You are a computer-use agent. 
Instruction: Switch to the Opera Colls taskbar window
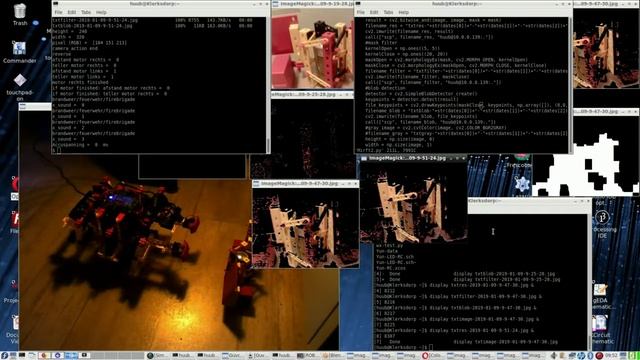[433, 356]
